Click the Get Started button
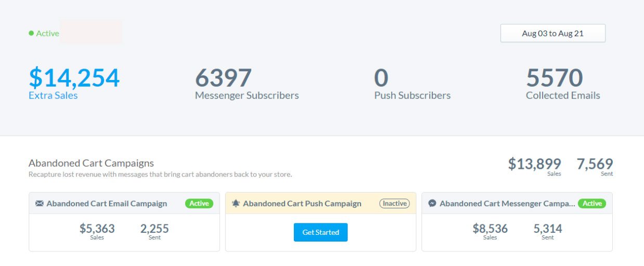This screenshot has height=266, width=644. (x=320, y=232)
